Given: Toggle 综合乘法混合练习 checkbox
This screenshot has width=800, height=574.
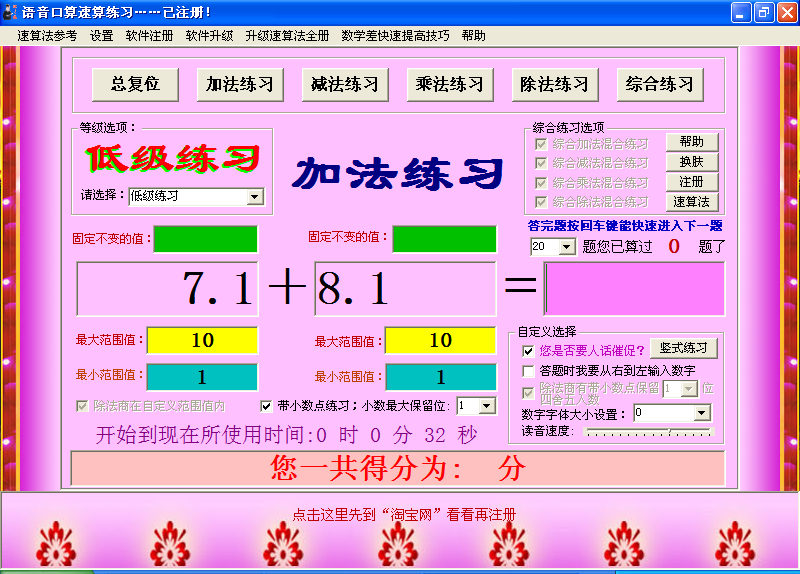Looking at the screenshot, I should pyautogui.click(x=541, y=183).
